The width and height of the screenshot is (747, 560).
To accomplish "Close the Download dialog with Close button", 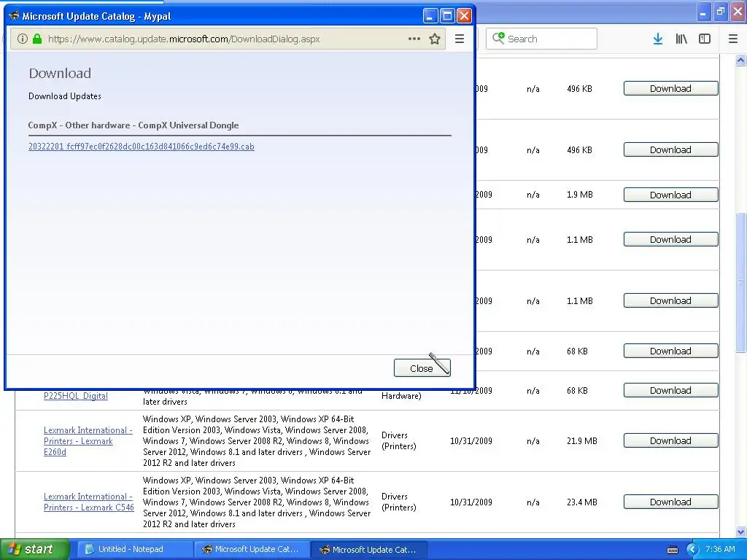I will (422, 368).
